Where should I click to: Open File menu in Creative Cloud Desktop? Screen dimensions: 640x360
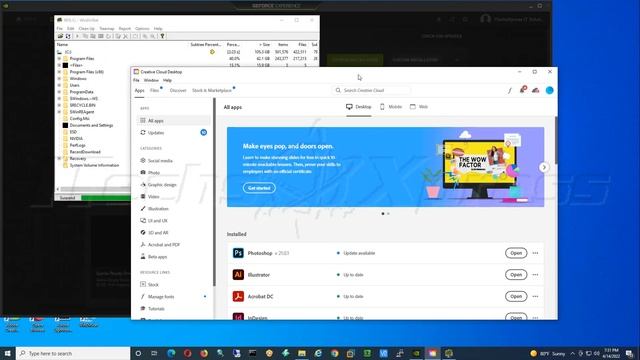pos(136,80)
